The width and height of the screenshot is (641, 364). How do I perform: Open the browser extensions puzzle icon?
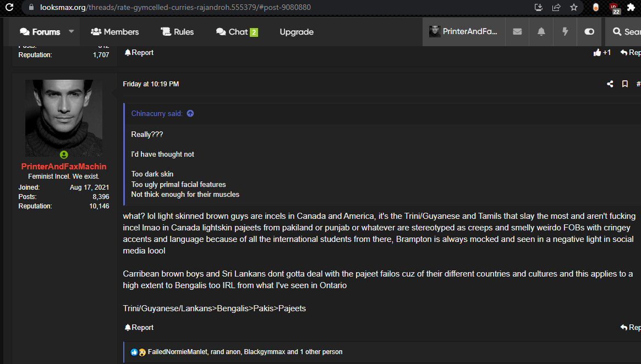(631, 8)
